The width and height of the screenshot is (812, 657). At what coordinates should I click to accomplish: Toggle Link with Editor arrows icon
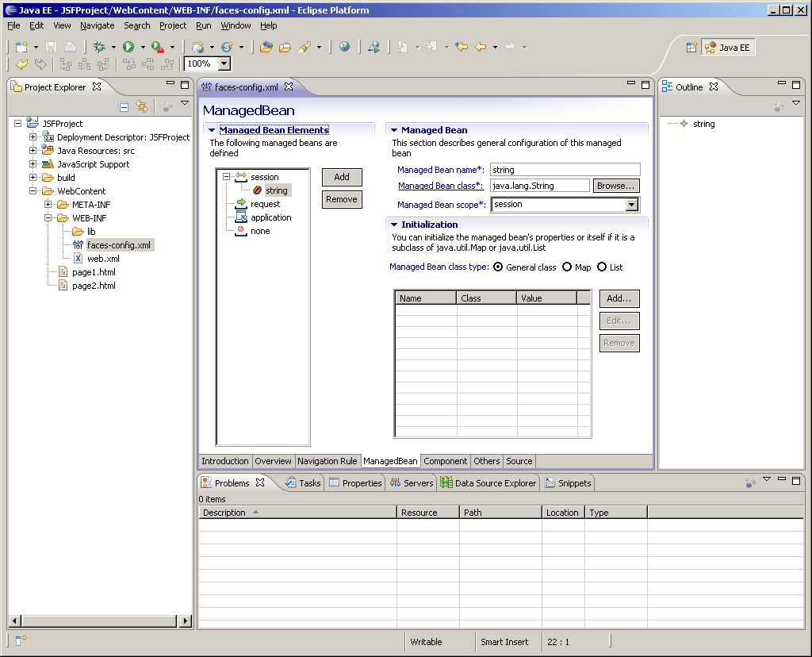coord(142,107)
